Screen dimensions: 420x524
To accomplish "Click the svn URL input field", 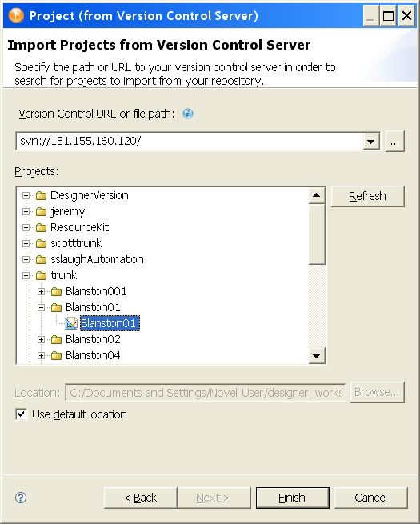I will click(x=189, y=141).
